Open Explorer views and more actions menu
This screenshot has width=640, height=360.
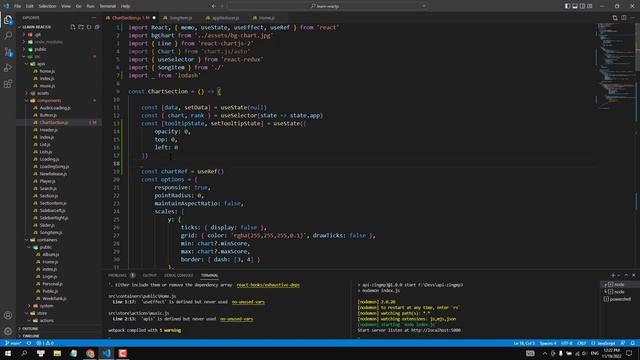tap(94, 18)
